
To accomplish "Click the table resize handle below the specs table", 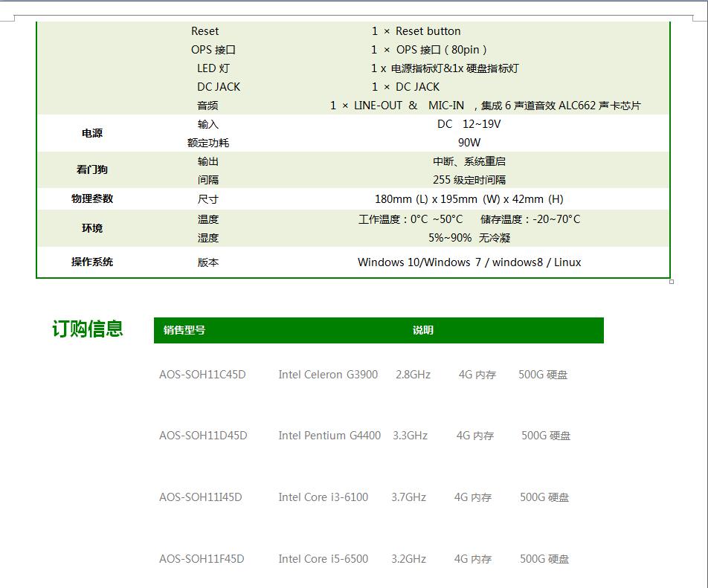I will [672, 282].
